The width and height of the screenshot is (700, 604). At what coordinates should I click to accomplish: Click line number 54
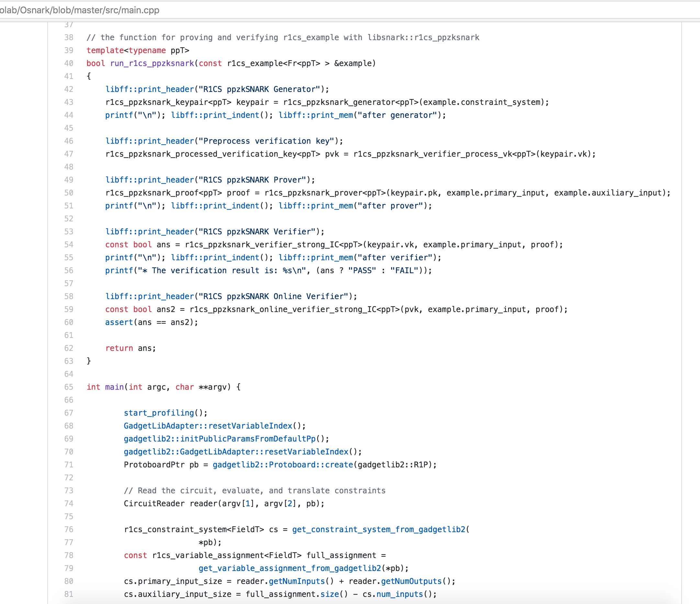pos(69,245)
